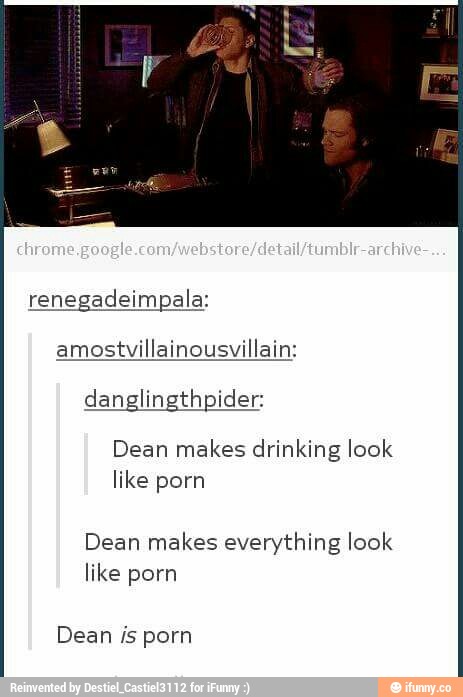Select the "Dean makes drinking look like porn" quote
463x697 pixels.
252,465
